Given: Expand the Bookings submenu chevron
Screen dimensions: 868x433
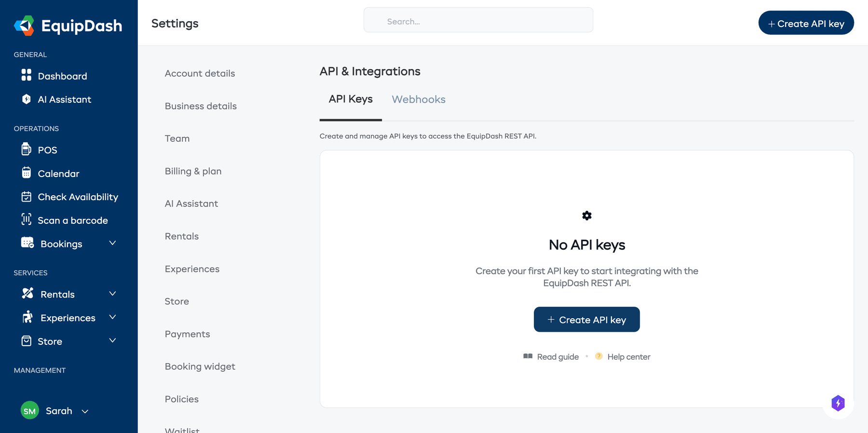Looking at the screenshot, I should (x=112, y=243).
